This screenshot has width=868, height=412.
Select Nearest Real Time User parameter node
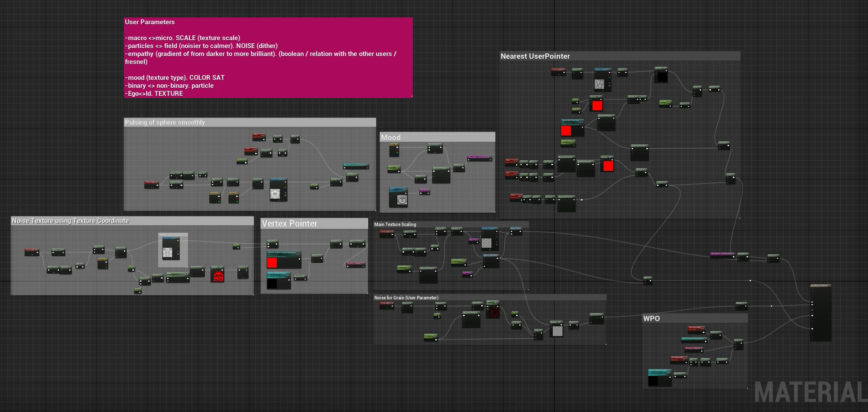click(x=573, y=128)
